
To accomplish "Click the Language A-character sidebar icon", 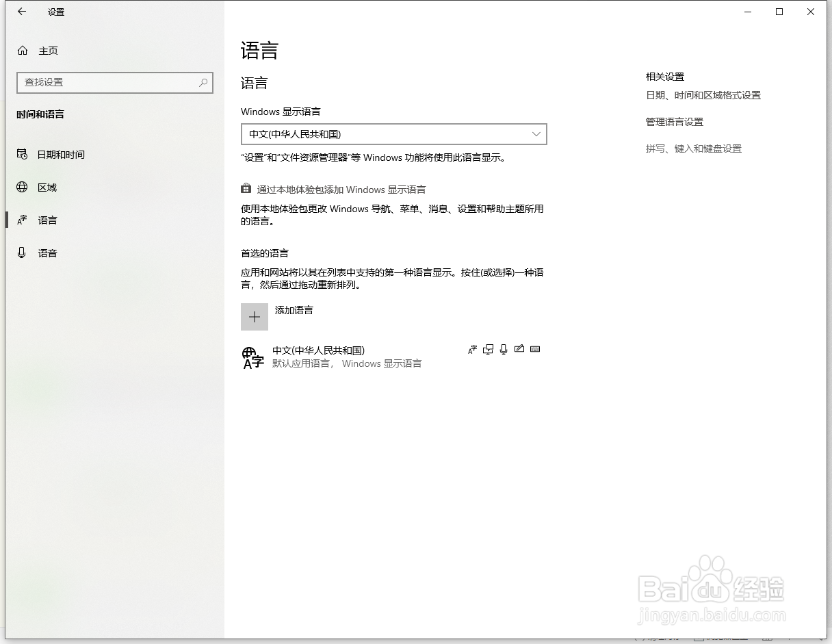I will [22, 220].
